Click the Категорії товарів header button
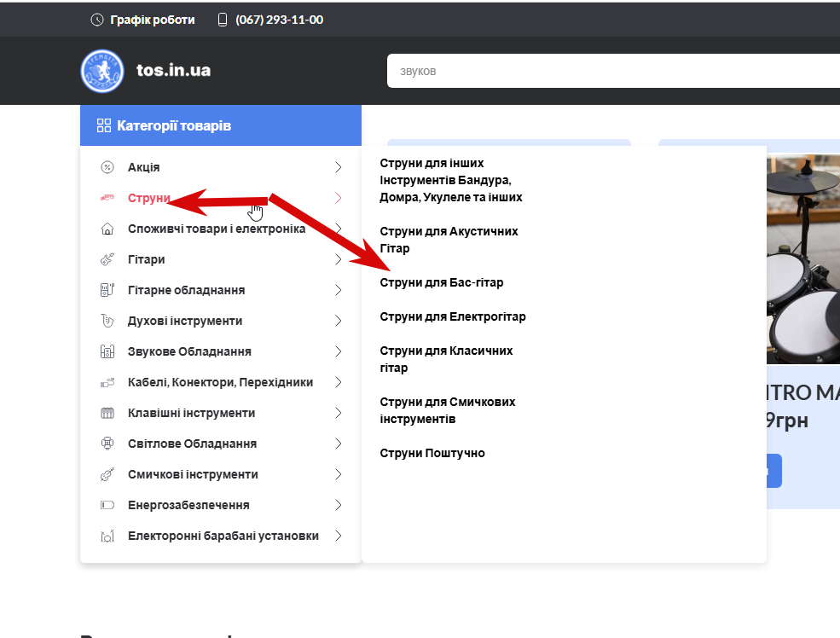The image size is (840, 638). pos(221,125)
